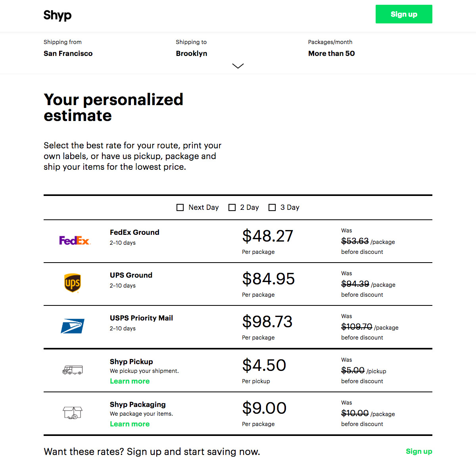Choose the USPS Priority Mail row title
The image size is (476, 476).
point(141,318)
